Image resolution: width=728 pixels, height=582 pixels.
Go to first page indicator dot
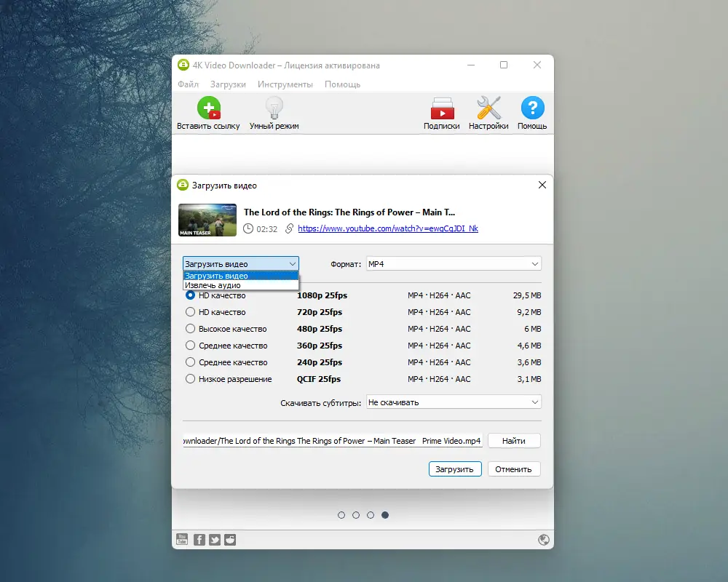pyautogui.click(x=341, y=514)
